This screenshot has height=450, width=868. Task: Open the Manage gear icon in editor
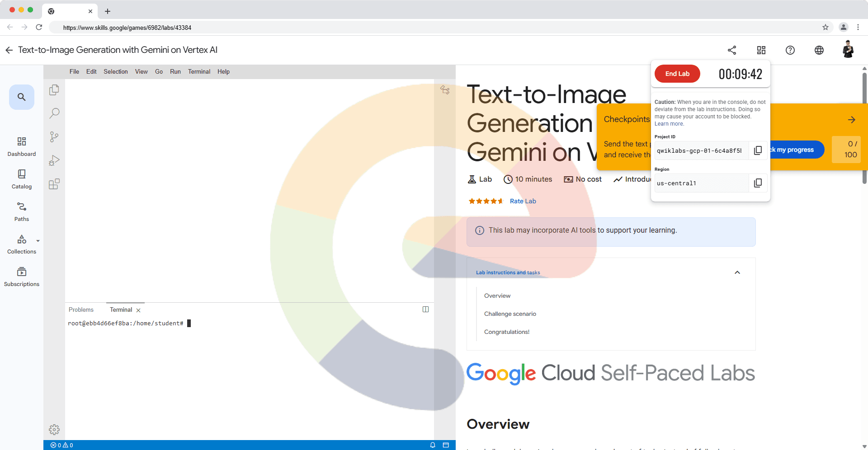click(x=54, y=429)
